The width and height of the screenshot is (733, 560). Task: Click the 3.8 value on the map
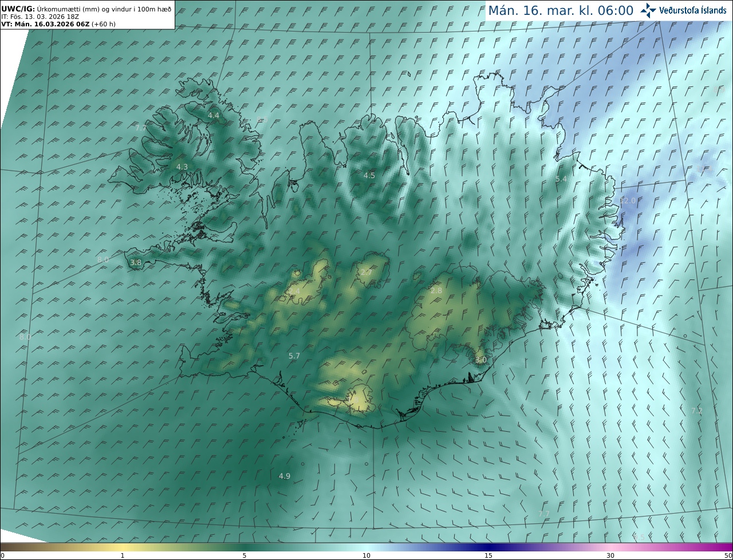pos(136,262)
